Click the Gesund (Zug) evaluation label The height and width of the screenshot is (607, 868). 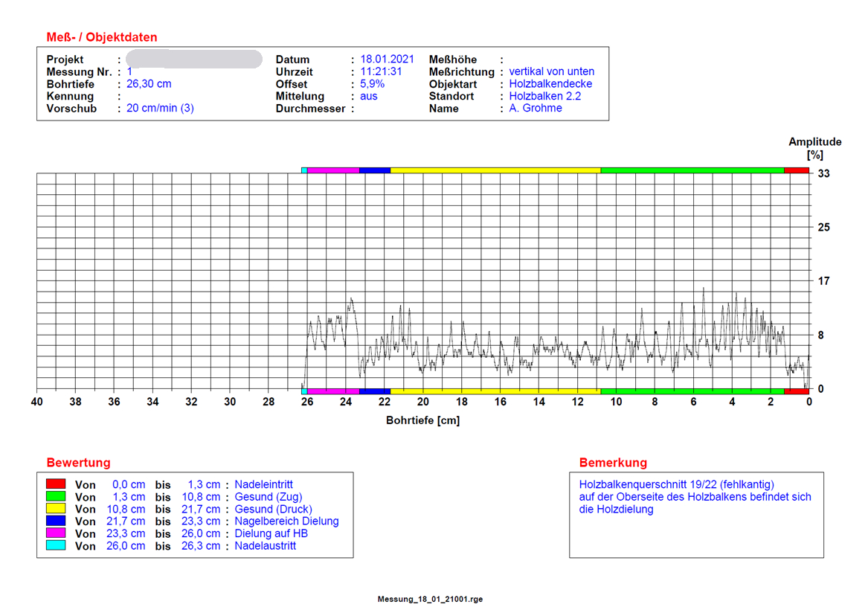pos(268,497)
